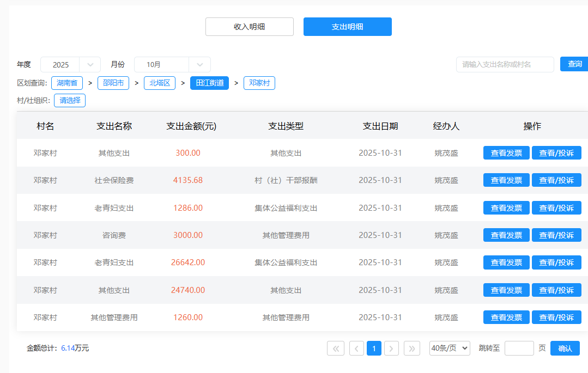Select the 田江街道 region tag
The width and height of the screenshot is (588, 373).
tap(210, 83)
